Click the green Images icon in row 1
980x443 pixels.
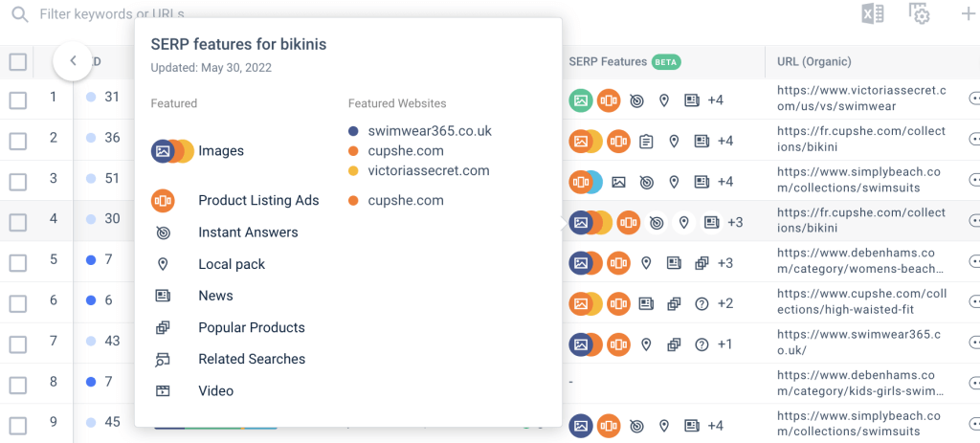(581, 100)
